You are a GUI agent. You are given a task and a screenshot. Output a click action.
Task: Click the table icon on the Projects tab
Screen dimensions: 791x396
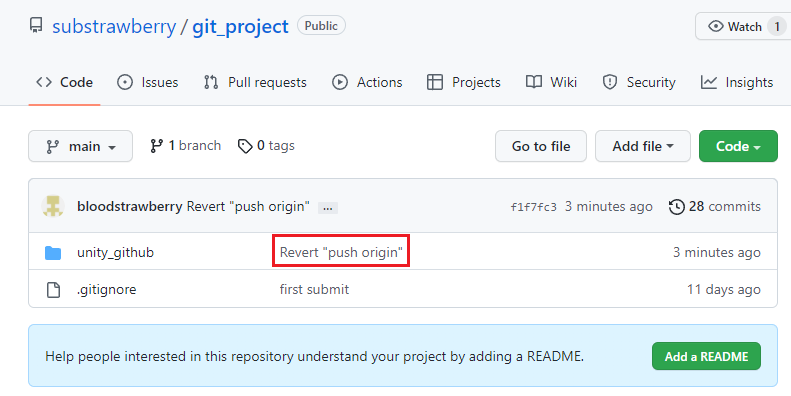[434, 82]
